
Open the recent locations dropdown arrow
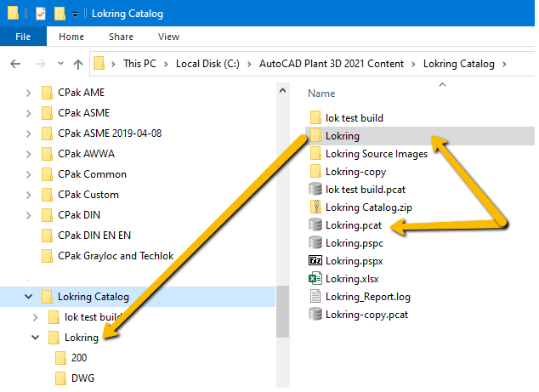(60, 63)
